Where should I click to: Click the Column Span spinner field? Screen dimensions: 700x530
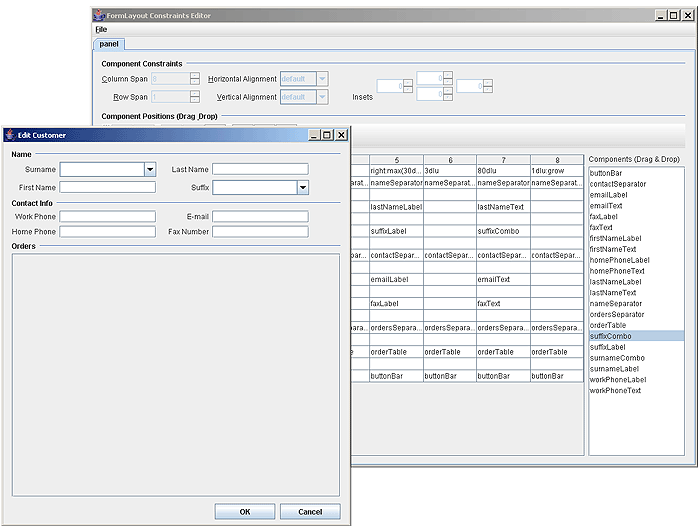click(171, 79)
